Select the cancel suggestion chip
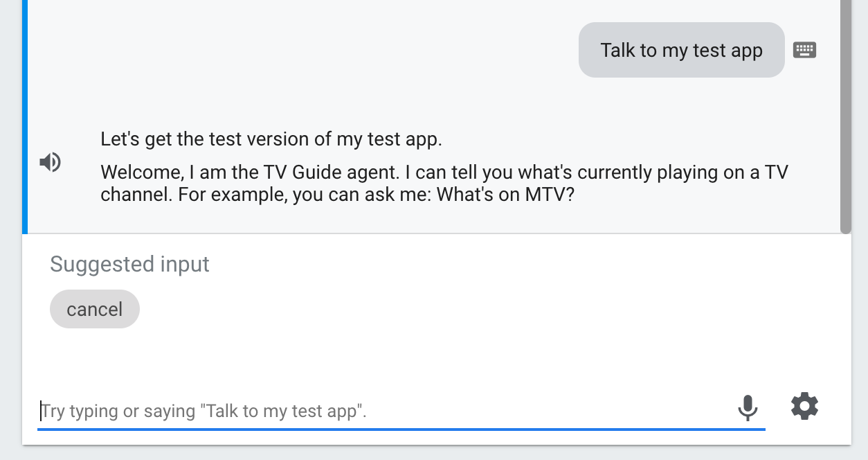Screen dimensions: 868x460 click(95, 309)
